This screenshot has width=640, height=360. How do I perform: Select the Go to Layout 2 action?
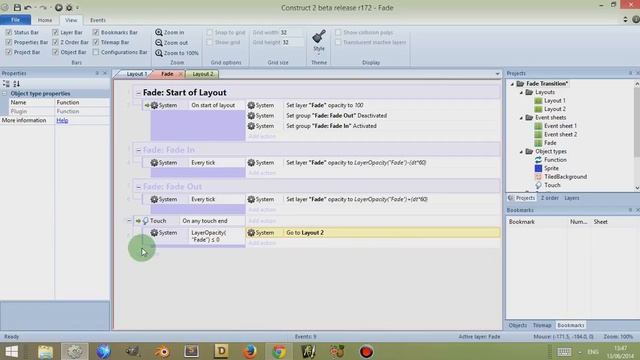point(372,233)
